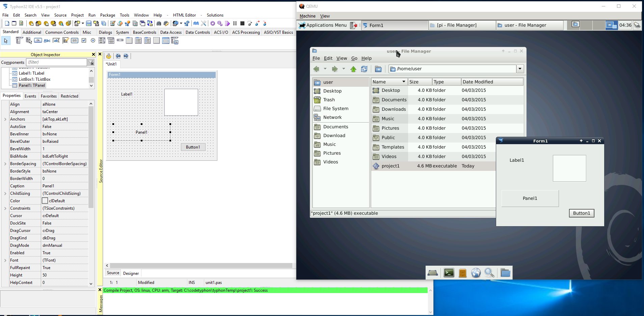Click Form1 taskbar button in XFCE panel
Viewport: 644px width, 316px height.
click(x=395, y=25)
